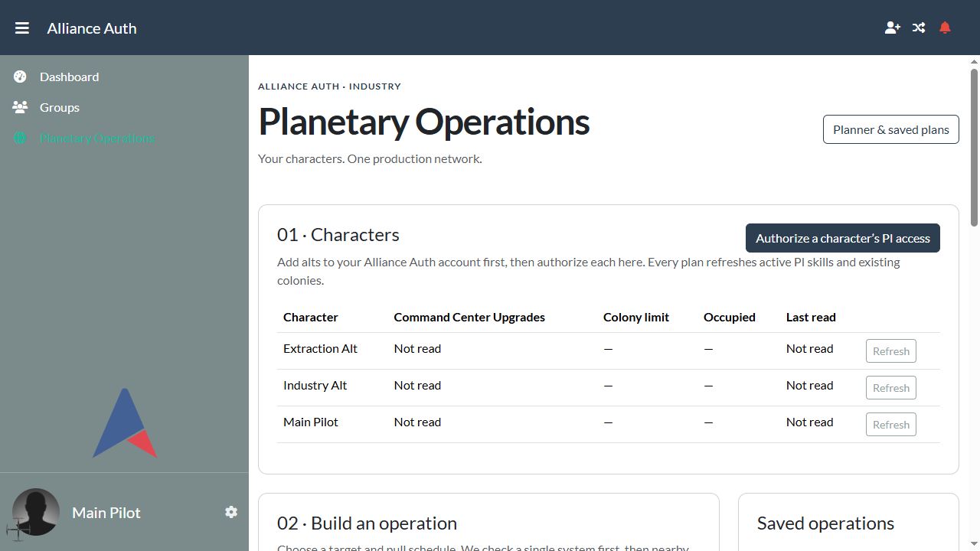The width and height of the screenshot is (980, 551).
Task: Toggle the hamburger sidebar menu
Action: click(22, 28)
